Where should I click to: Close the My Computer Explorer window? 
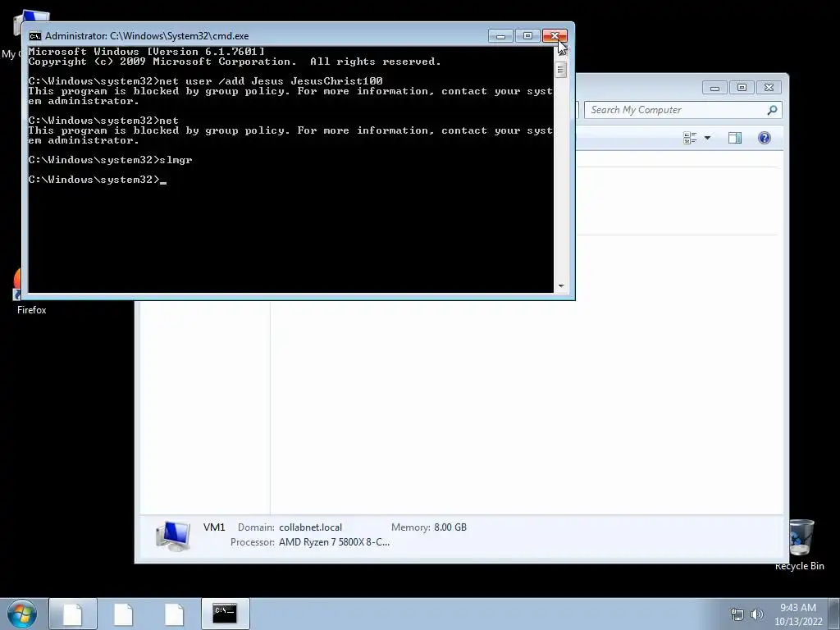pos(769,87)
